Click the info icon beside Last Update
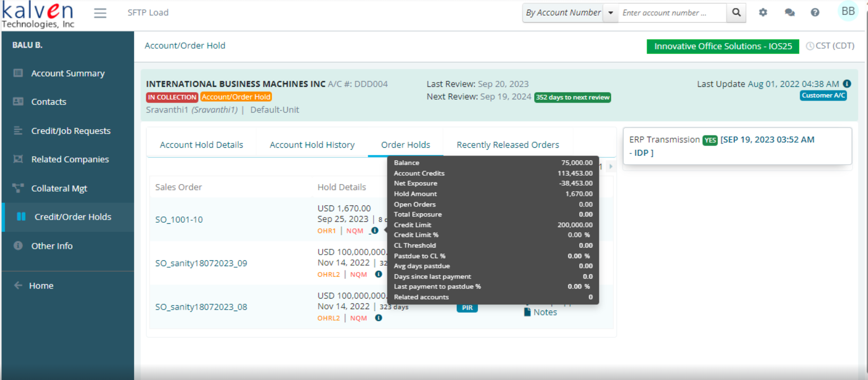The width and height of the screenshot is (868, 380). click(x=847, y=84)
